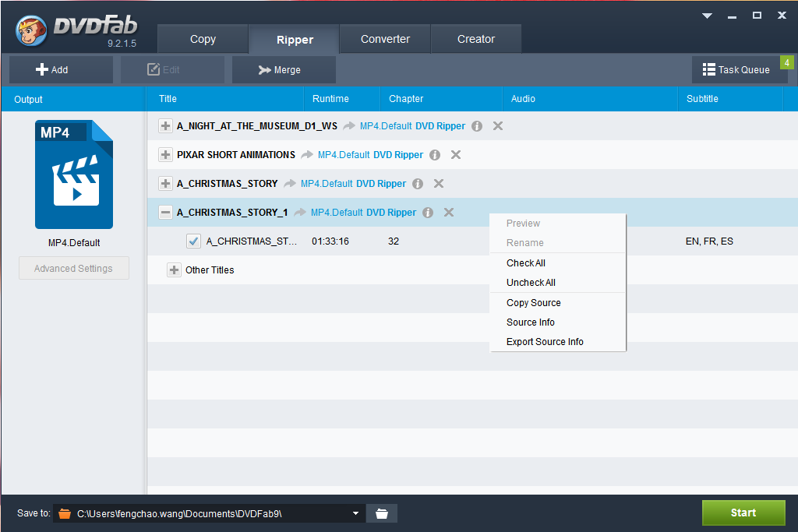Screen dimensions: 798x532
Task: Click the Merge toolbar button
Action: (x=284, y=69)
